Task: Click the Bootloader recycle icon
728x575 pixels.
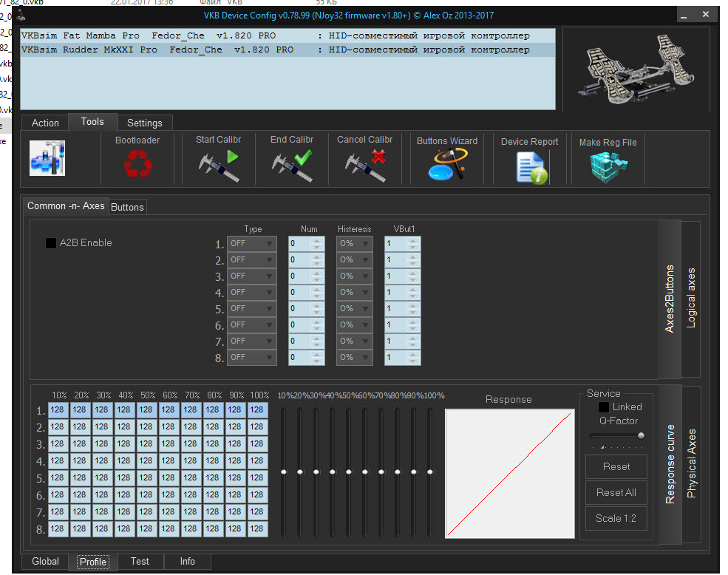Action: (x=138, y=165)
